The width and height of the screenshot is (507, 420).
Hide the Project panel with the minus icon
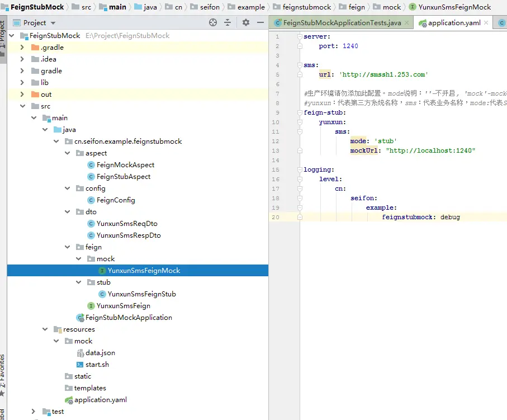point(260,22)
